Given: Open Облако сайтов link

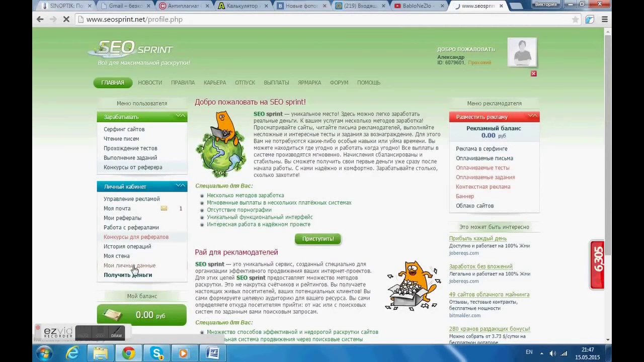Looking at the screenshot, I should [x=474, y=206].
